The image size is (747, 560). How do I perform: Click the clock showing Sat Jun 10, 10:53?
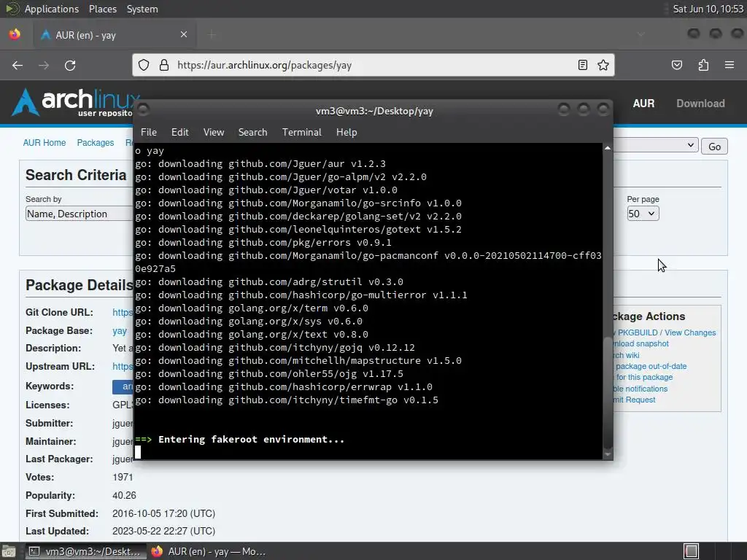[708, 9]
